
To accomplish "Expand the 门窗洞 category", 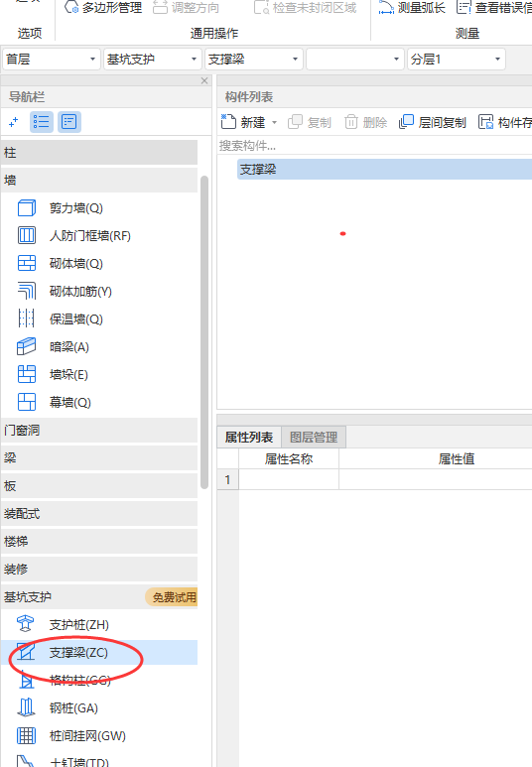I will (x=99, y=431).
